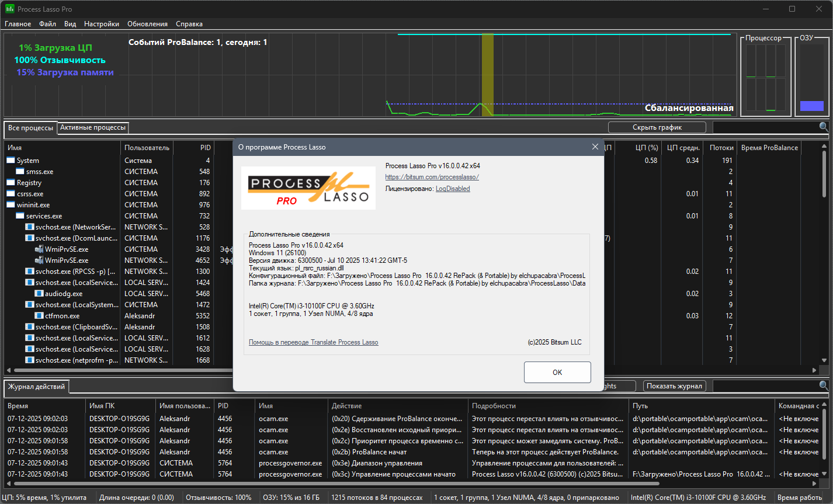The image size is (833, 504).
Task: Click the action log search magnifier icon
Action: point(824,385)
